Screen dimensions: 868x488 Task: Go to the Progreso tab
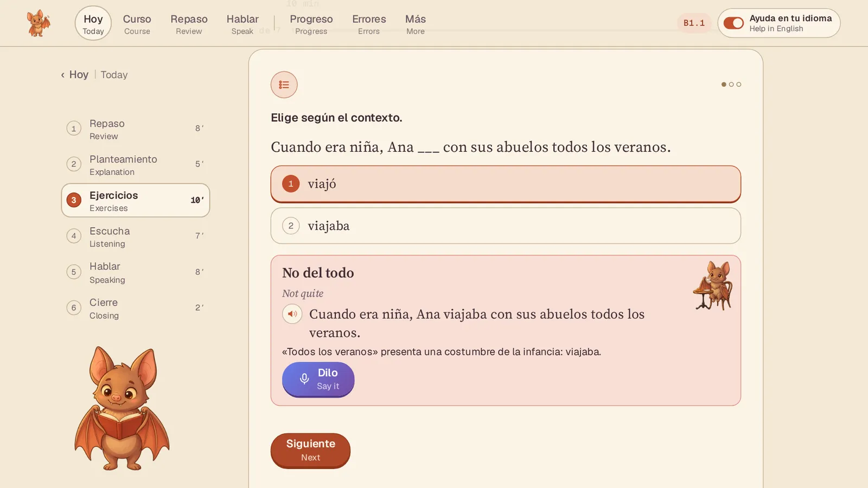311,24
